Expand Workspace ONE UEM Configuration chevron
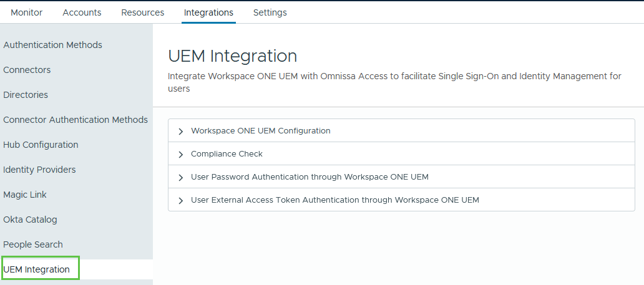Image resolution: width=644 pixels, height=285 pixels. pyautogui.click(x=181, y=132)
